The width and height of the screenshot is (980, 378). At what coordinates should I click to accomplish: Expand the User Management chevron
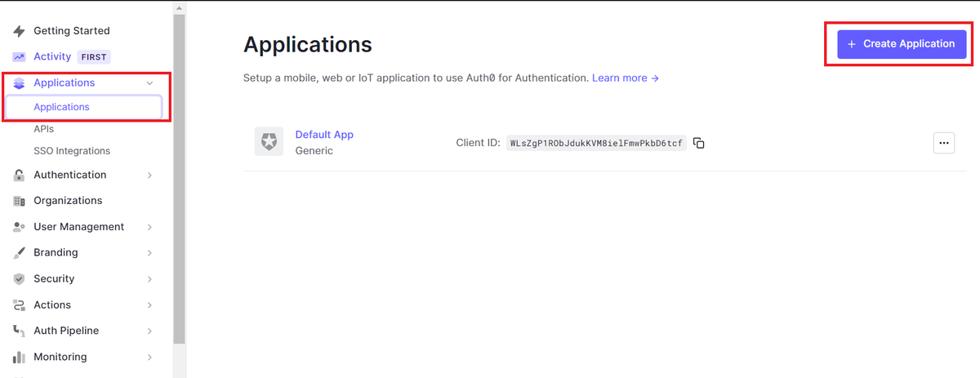click(x=149, y=227)
